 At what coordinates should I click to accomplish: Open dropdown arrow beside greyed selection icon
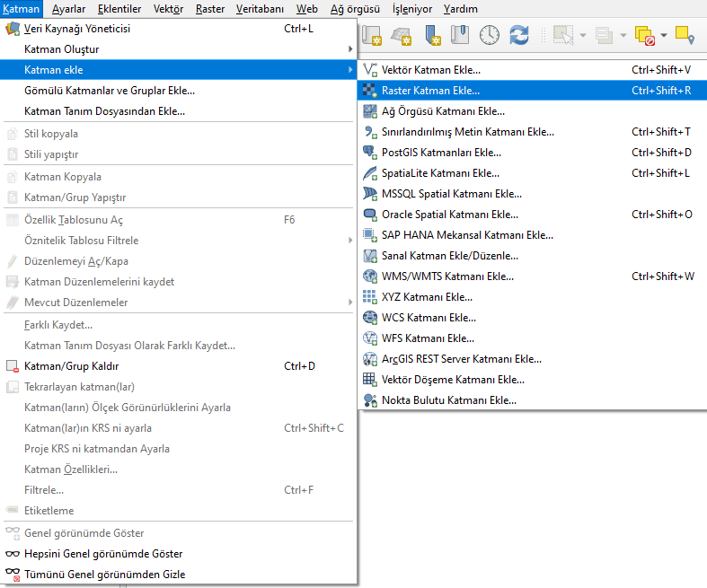click(x=582, y=35)
